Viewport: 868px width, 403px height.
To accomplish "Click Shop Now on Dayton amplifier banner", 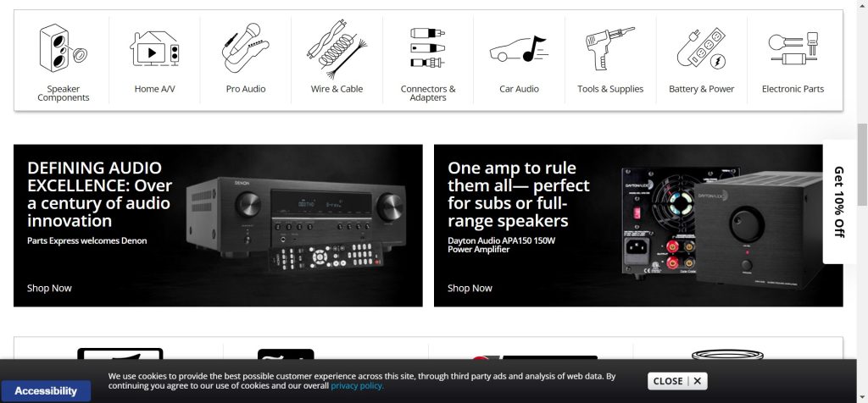I will point(470,288).
